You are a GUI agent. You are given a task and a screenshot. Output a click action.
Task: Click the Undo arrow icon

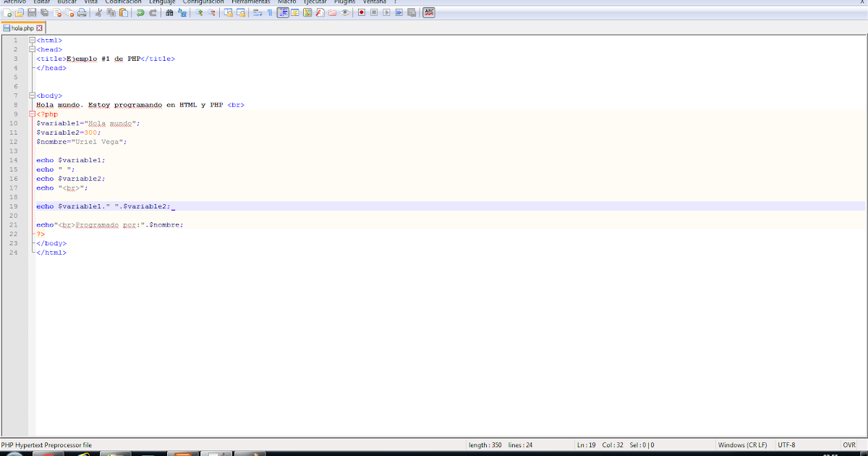click(140, 12)
